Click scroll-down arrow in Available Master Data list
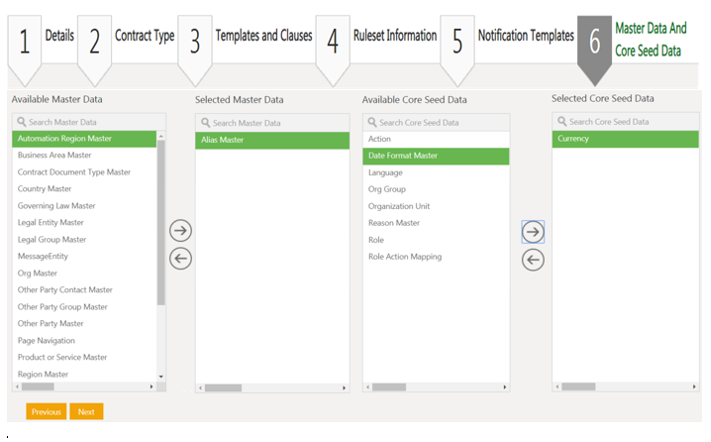This screenshot has height=442, width=711. 161,375
